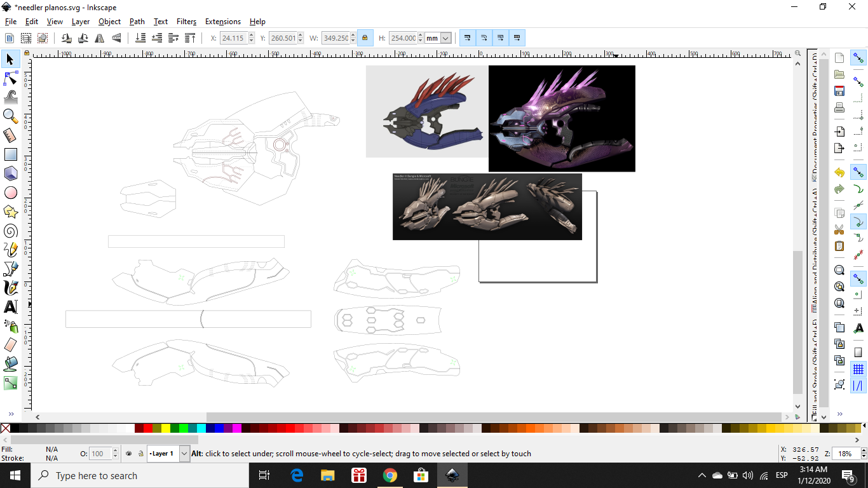
Task: Select the Calligraphy tool
Action: [x=10, y=288]
